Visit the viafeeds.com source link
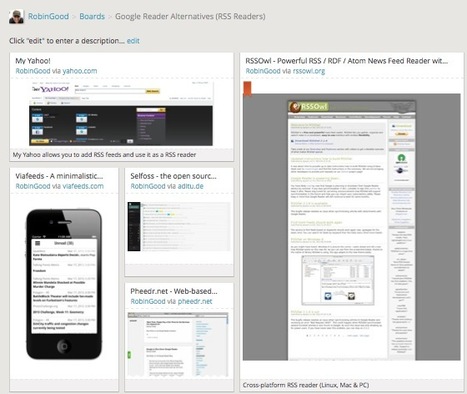Screen dimensions: 467x394 click(x=83, y=186)
